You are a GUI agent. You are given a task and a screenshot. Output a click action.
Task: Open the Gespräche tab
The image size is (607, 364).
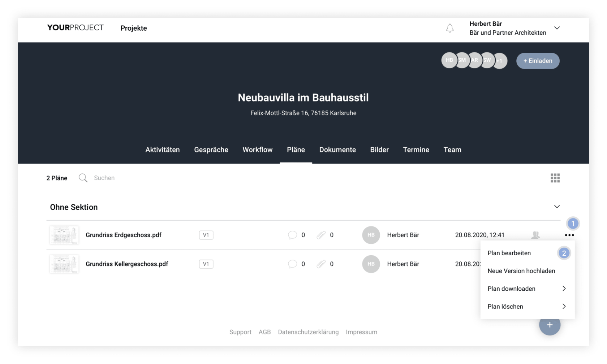(x=211, y=149)
